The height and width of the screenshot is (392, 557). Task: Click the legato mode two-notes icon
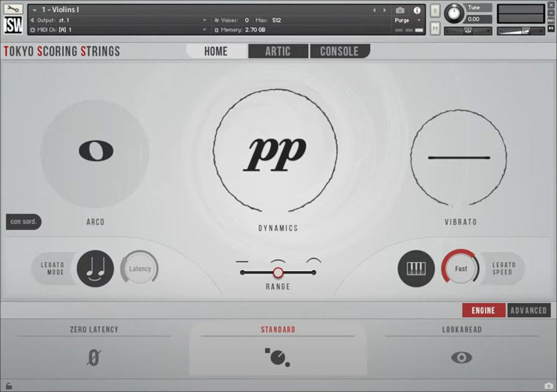(95, 269)
